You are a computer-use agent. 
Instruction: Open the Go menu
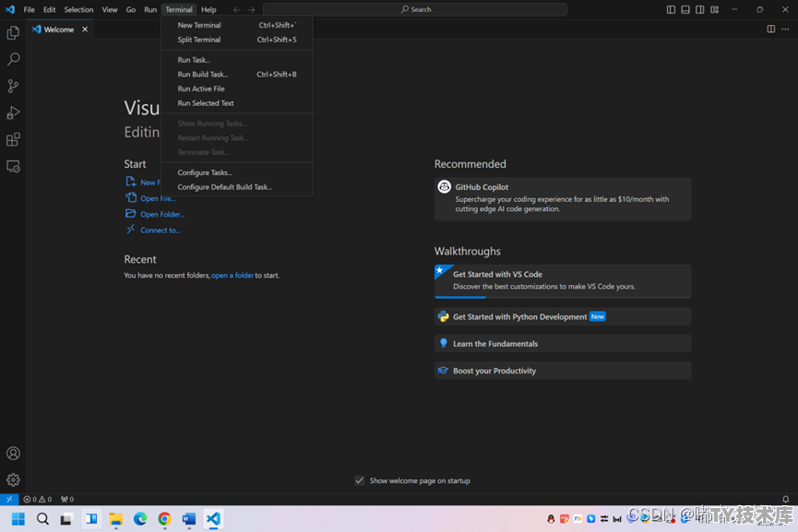coord(131,9)
